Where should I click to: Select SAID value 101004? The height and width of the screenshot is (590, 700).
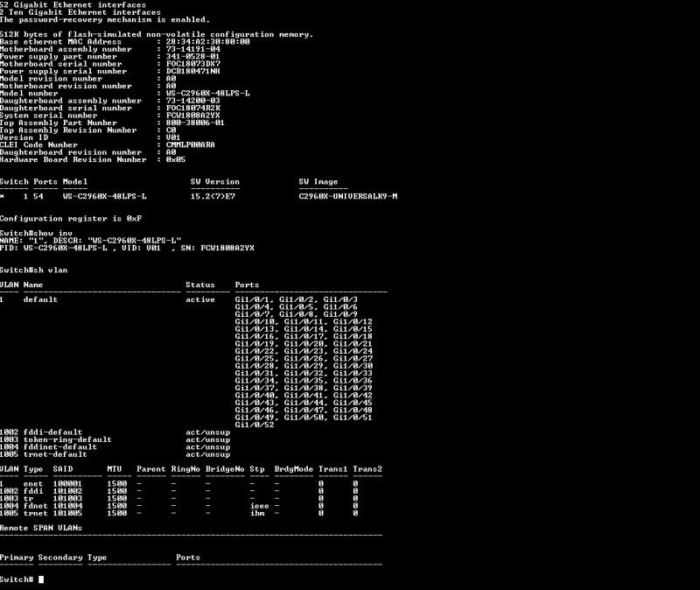pos(67,506)
